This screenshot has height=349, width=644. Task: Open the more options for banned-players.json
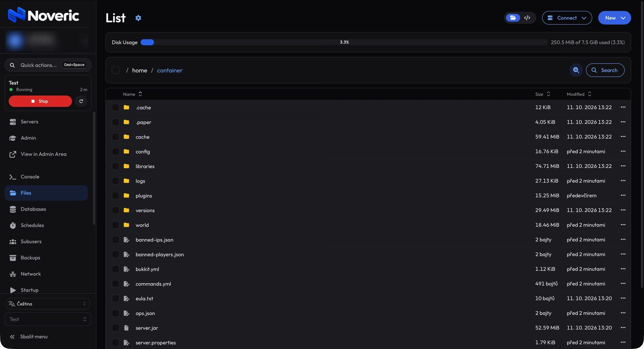(x=623, y=254)
